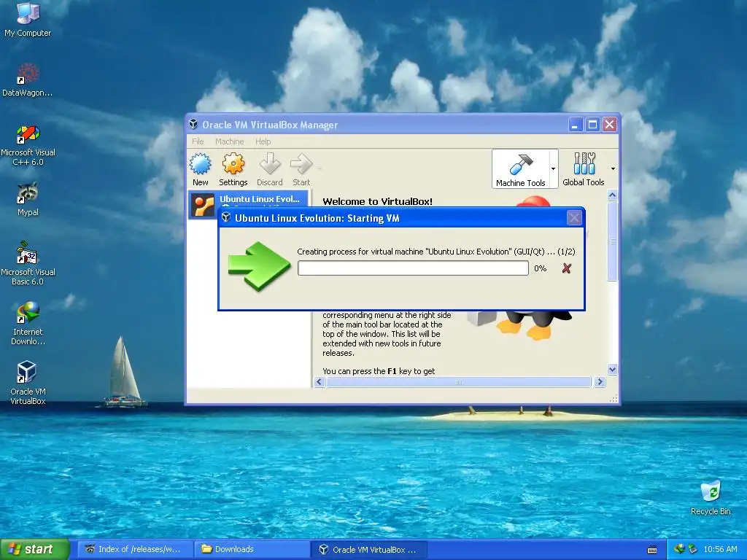Select Microsoft Visual Basic 6.0 desktop icon
The width and height of the screenshot is (747, 560).
pyautogui.click(x=28, y=263)
